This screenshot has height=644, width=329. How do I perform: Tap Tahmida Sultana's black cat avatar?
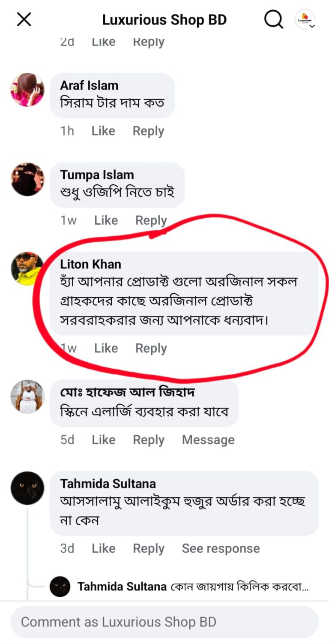click(x=27, y=488)
